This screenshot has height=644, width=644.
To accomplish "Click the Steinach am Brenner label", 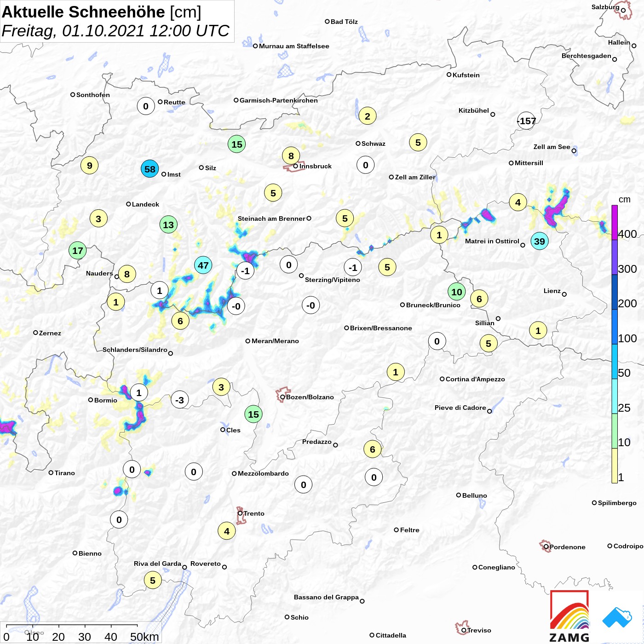I will [271, 218].
